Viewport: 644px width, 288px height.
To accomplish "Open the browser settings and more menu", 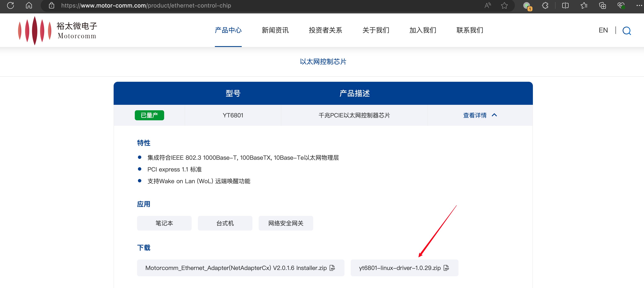I will [x=639, y=5].
